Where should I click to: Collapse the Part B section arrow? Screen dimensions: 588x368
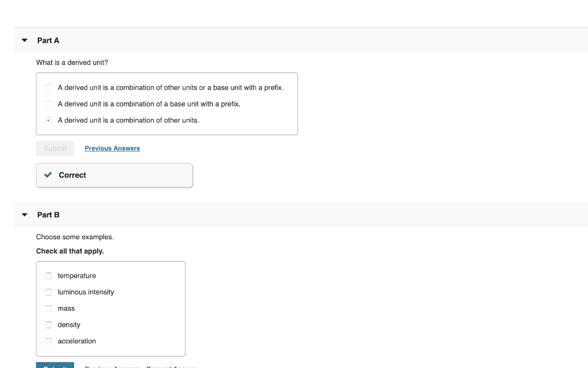coord(24,215)
